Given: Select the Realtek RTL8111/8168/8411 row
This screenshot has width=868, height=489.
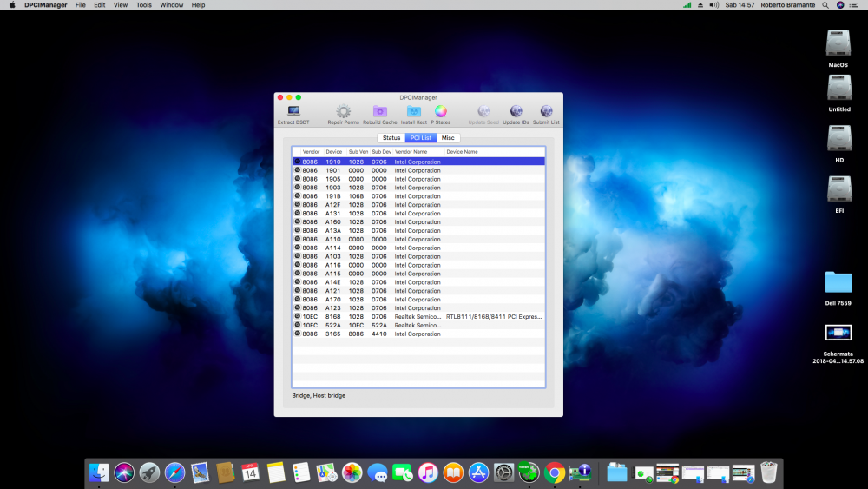Looking at the screenshot, I should 418,317.
